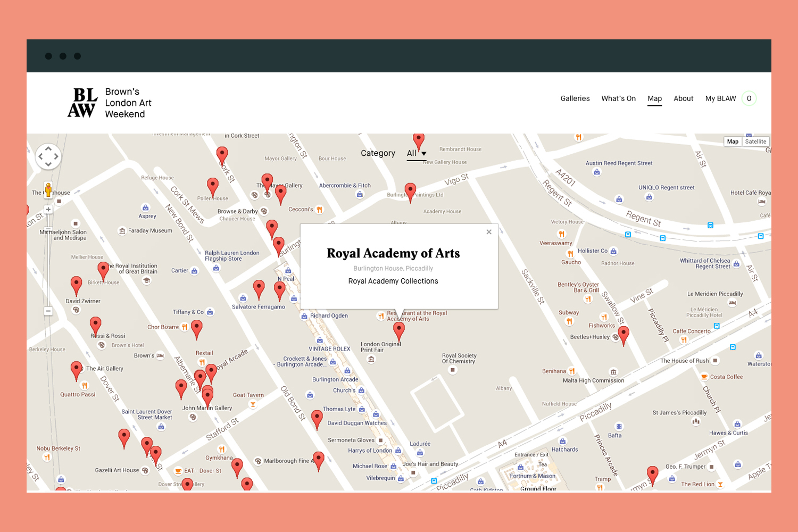This screenshot has height=532, width=798.
Task: Click the Malta High Commission building icon
Action: (613, 372)
